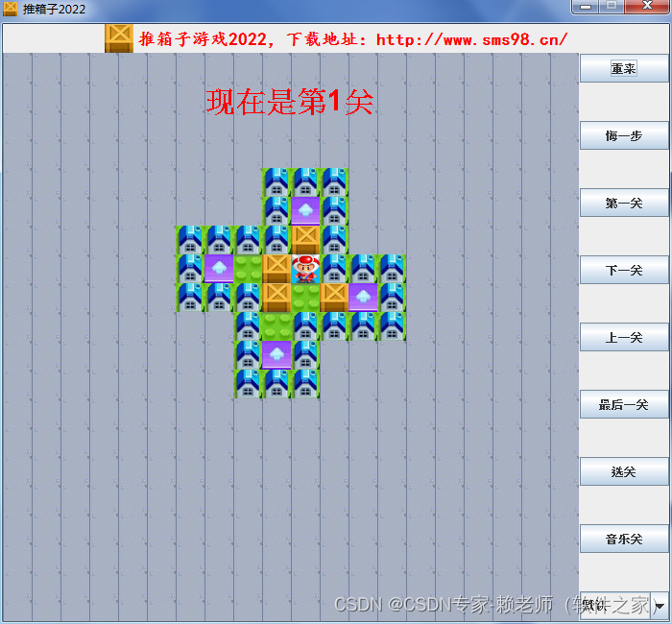This screenshot has height=624, width=672.
Task: Jump to first level via 第一关
Action: pos(624,203)
